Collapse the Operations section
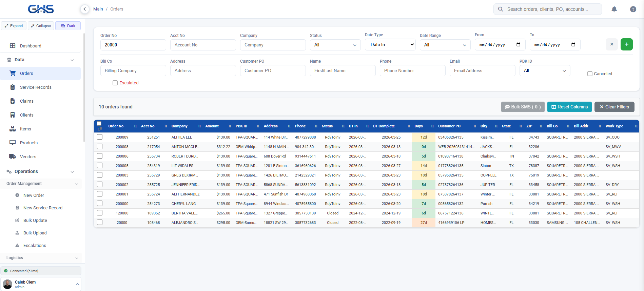 click(x=40, y=171)
